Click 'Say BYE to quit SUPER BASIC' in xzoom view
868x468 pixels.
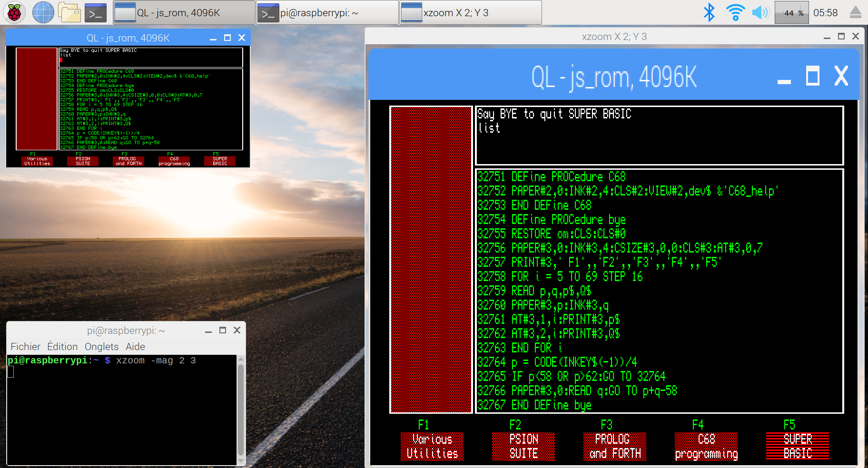pyautogui.click(x=554, y=114)
